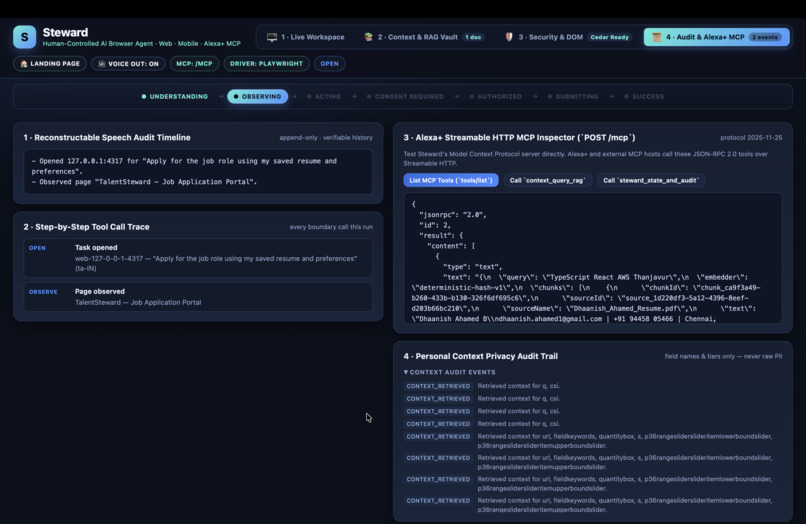Click the Acting stage step

click(x=324, y=97)
